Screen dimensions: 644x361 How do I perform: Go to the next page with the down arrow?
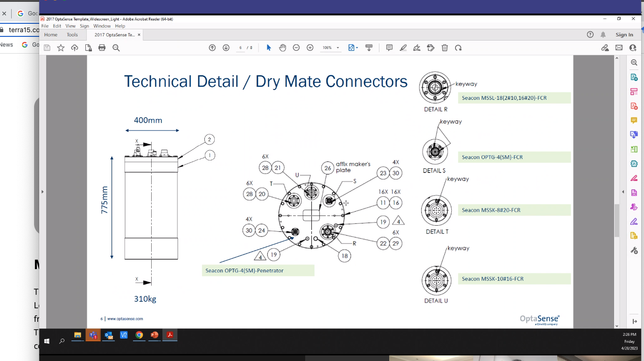click(226, 48)
